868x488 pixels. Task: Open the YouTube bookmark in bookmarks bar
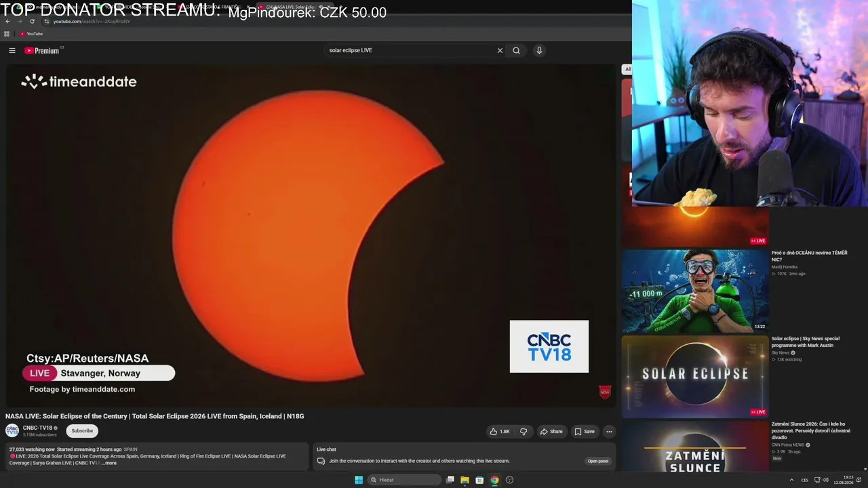pyautogui.click(x=31, y=34)
